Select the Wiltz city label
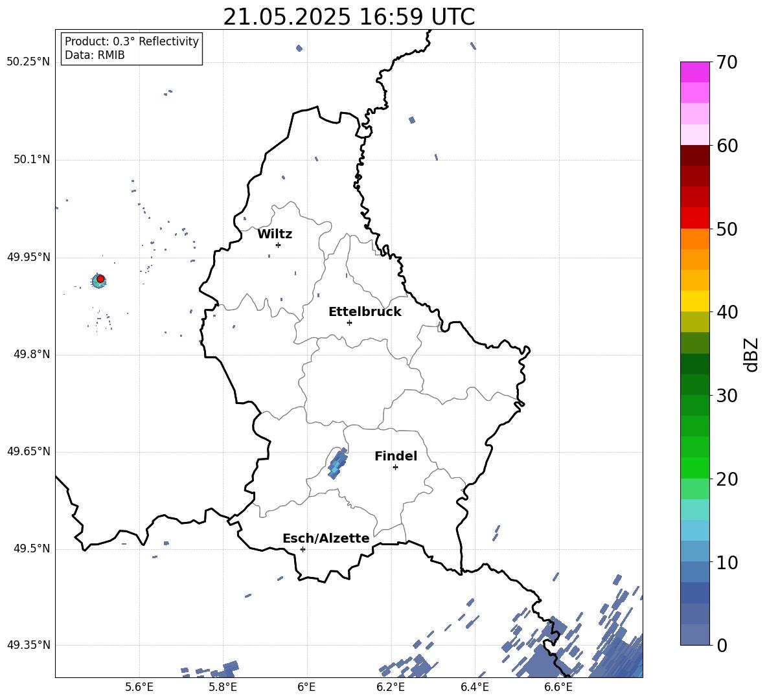 click(x=275, y=234)
